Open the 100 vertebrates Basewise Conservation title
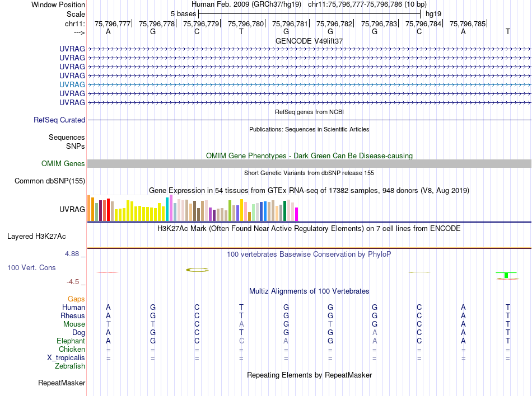The width and height of the screenshot is (532, 396). 309,254
